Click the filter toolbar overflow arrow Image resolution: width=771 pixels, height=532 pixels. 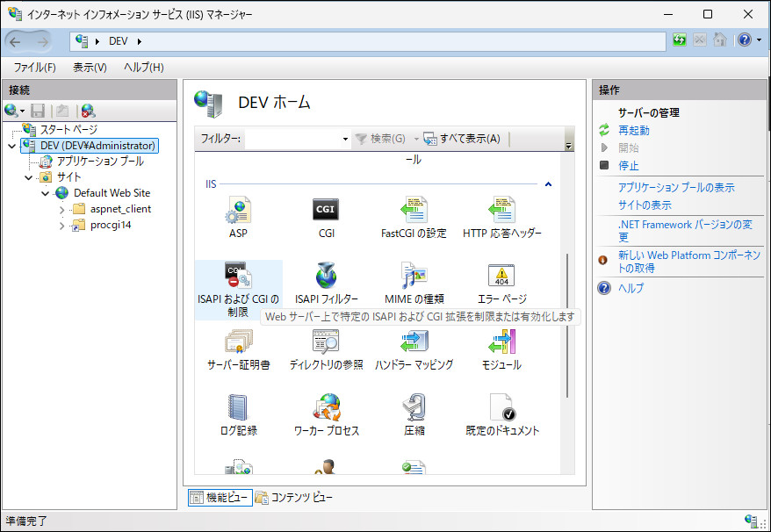pyautogui.click(x=569, y=146)
